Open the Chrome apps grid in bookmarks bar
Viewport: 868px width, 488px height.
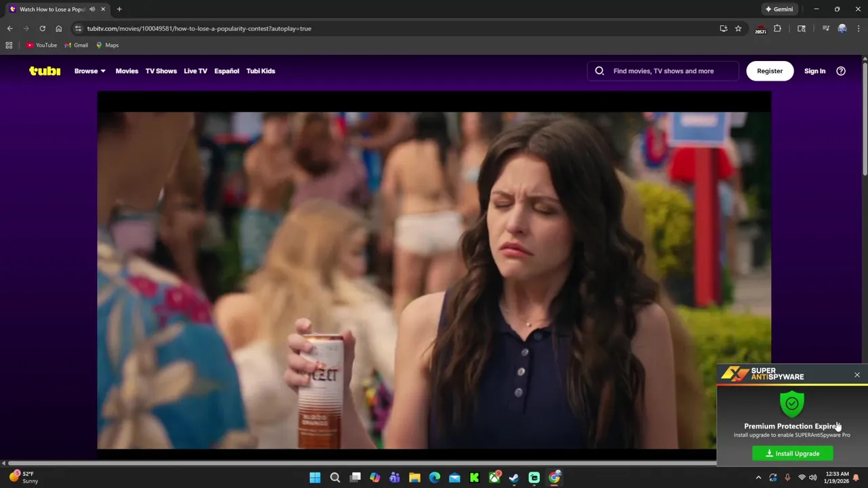click(9, 45)
